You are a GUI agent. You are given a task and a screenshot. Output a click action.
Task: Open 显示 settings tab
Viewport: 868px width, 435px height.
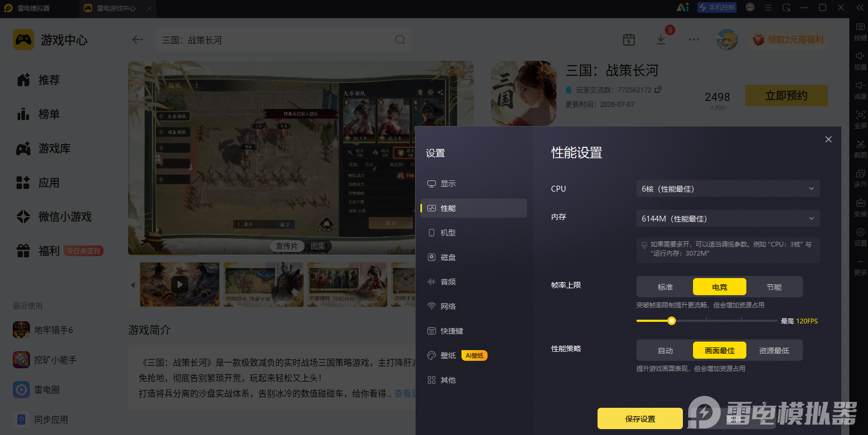(x=474, y=184)
